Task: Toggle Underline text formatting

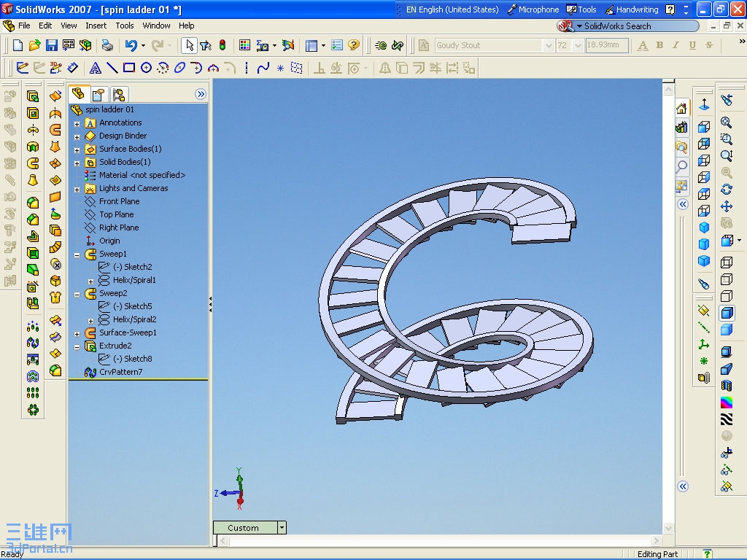Action: (x=692, y=45)
